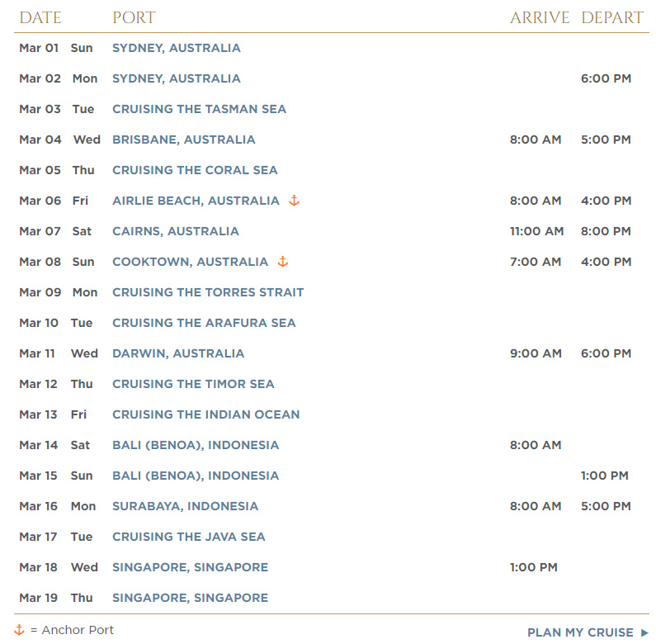
Task: Select the Mar 14 Bali (Benoa) link
Action: [x=196, y=445]
